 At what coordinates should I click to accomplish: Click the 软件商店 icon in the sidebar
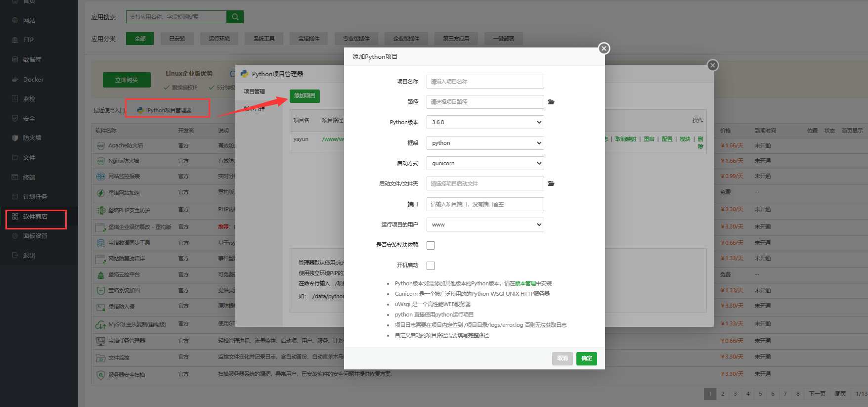coord(15,217)
